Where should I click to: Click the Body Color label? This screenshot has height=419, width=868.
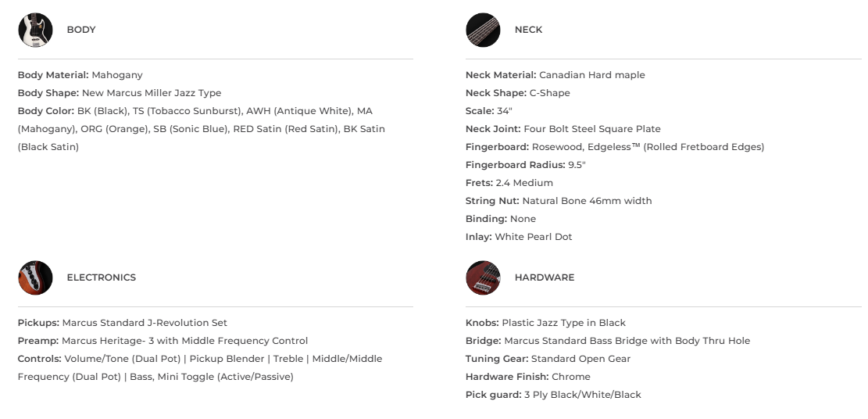coord(46,111)
